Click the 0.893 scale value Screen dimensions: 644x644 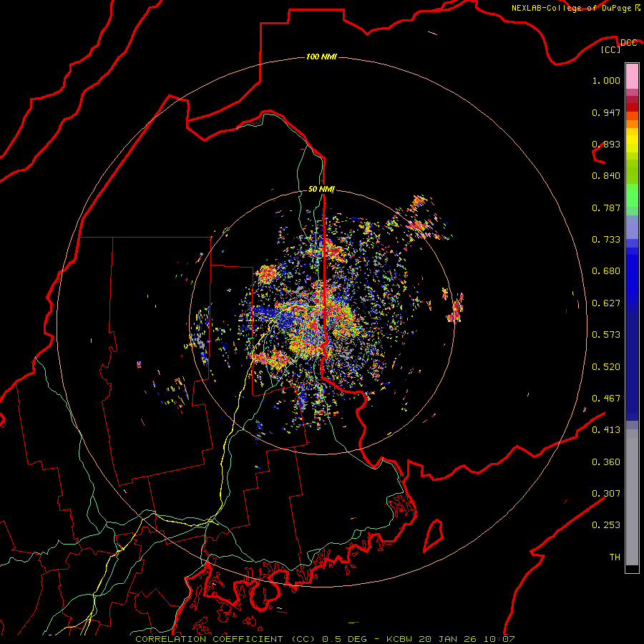tap(606, 144)
